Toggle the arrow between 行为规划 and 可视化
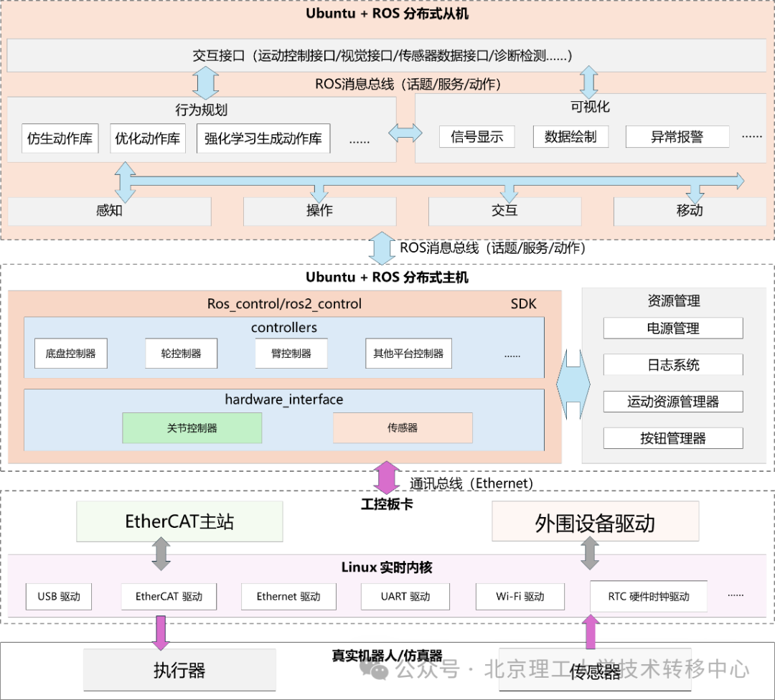The width and height of the screenshot is (775, 700). [x=406, y=132]
